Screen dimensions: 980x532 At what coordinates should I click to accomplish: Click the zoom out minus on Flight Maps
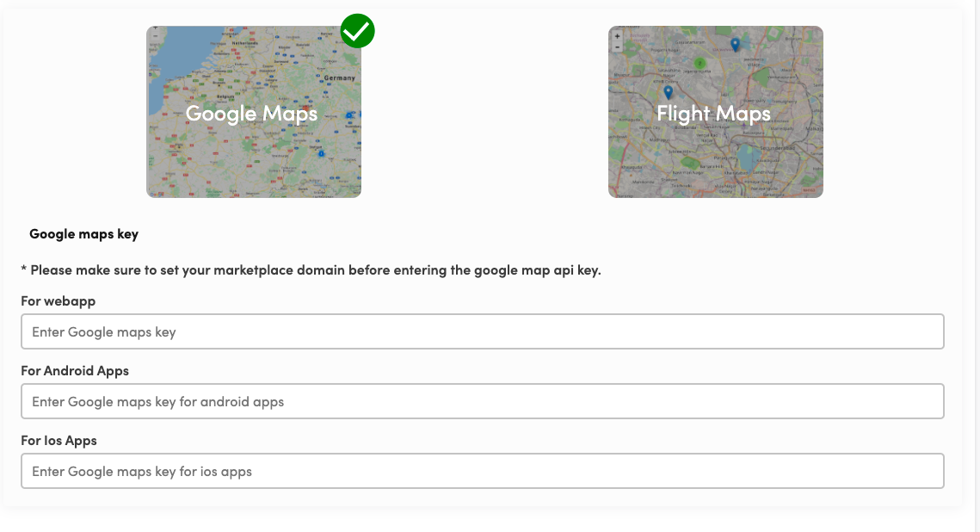pyautogui.click(x=617, y=46)
